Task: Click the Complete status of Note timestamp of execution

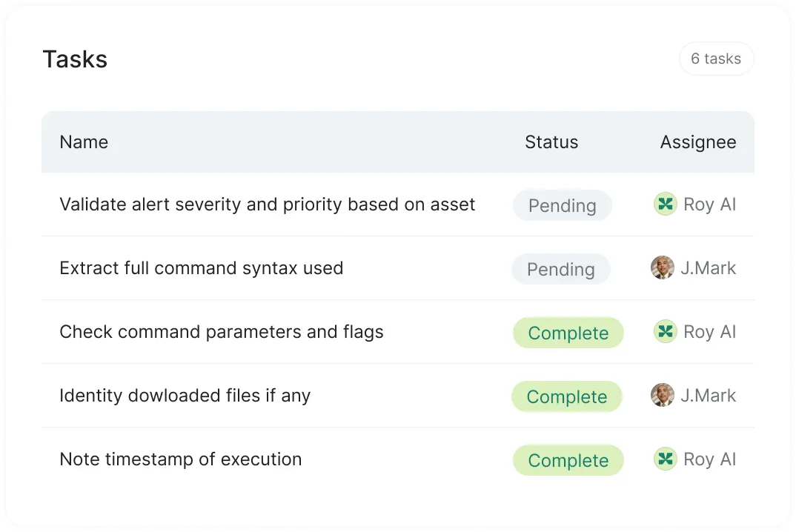Action: coord(568,460)
